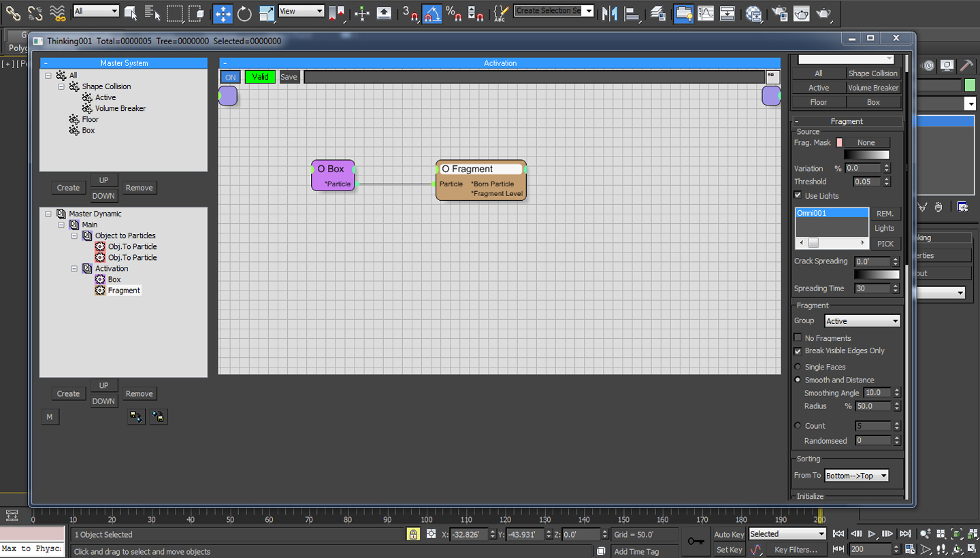Open the selection filter All dropdown
980x558 pixels.
click(x=96, y=11)
